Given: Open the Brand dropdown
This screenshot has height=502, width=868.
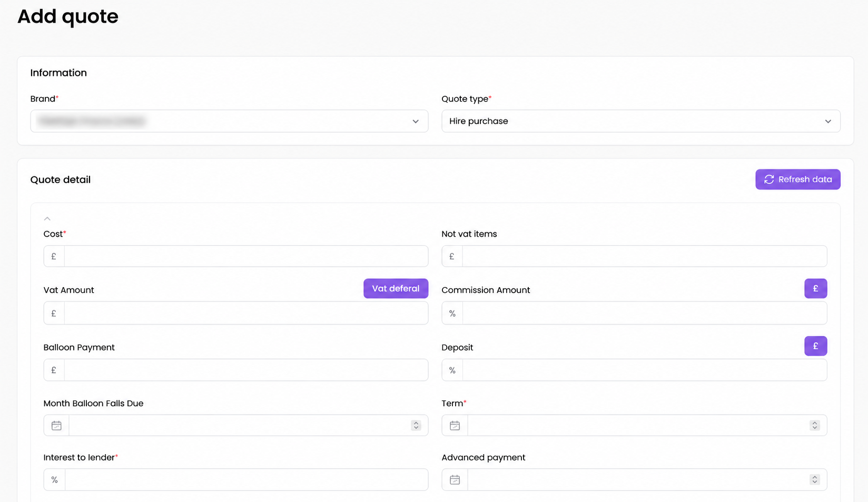Looking at the screenshot, I should click(x=229, y=121).
